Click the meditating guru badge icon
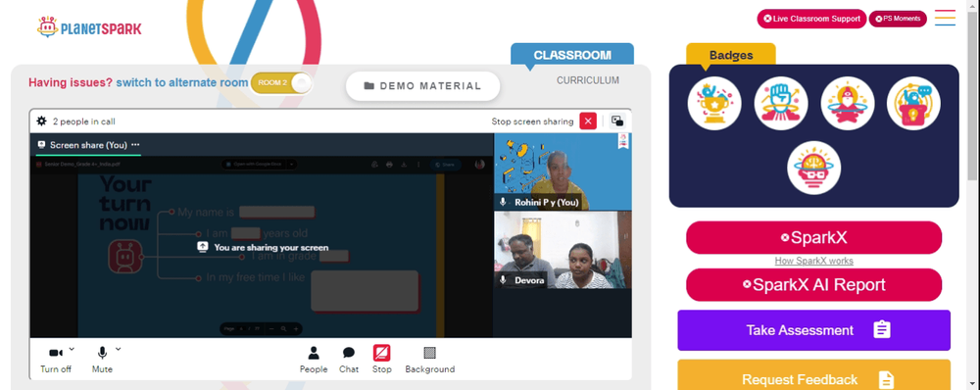Viewport: 980px width, 390px height. (x=848, y=103)
